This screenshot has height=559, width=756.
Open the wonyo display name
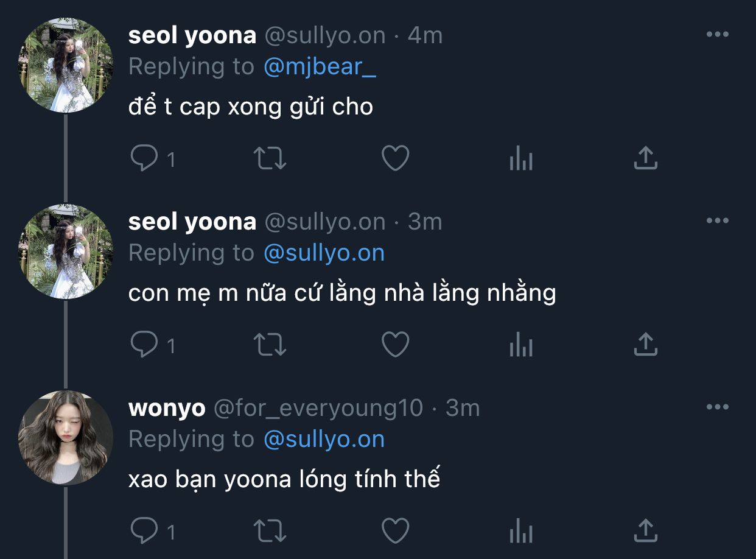tap(167, 408)
